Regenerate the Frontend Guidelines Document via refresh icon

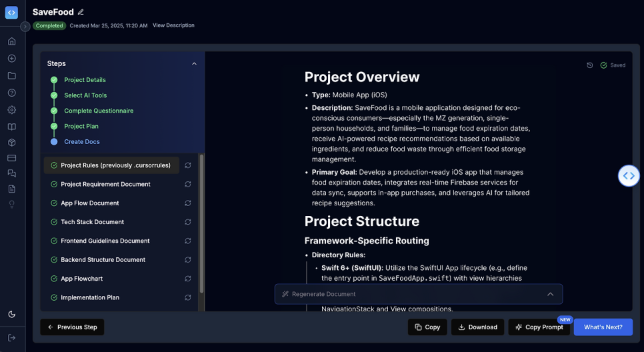[x=188, y=241]
